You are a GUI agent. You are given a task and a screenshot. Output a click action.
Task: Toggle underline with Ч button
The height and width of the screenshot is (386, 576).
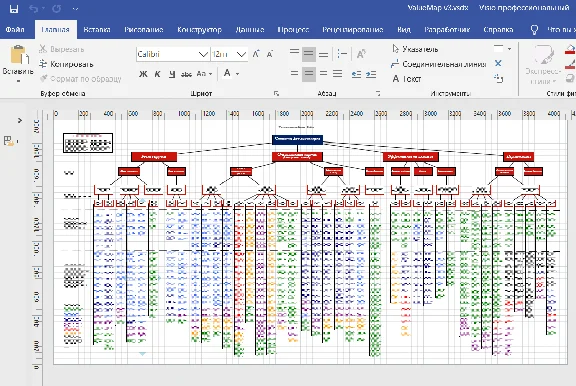click(x=172, y=74)
